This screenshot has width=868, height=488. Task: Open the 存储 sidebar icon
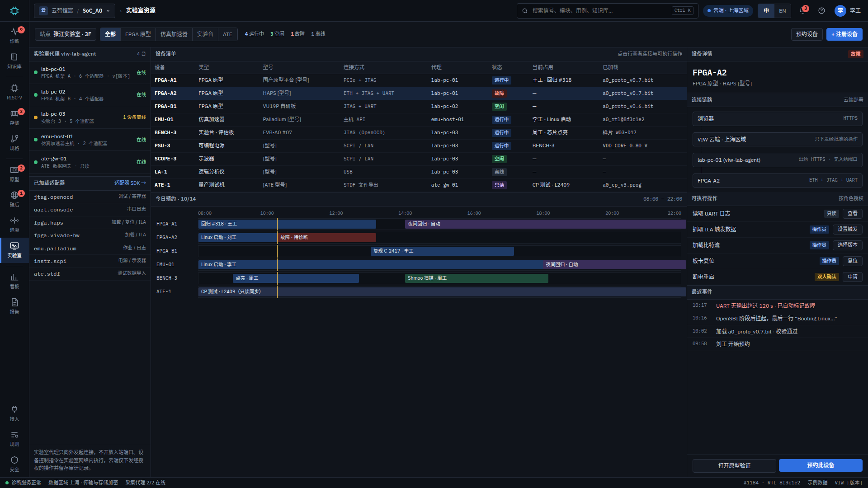tap(14, 117)
